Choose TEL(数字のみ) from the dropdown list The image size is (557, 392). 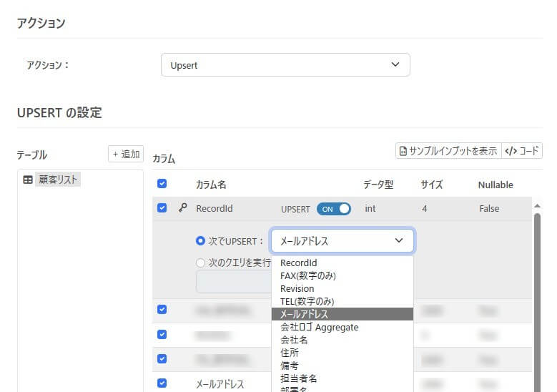point(342,301)
